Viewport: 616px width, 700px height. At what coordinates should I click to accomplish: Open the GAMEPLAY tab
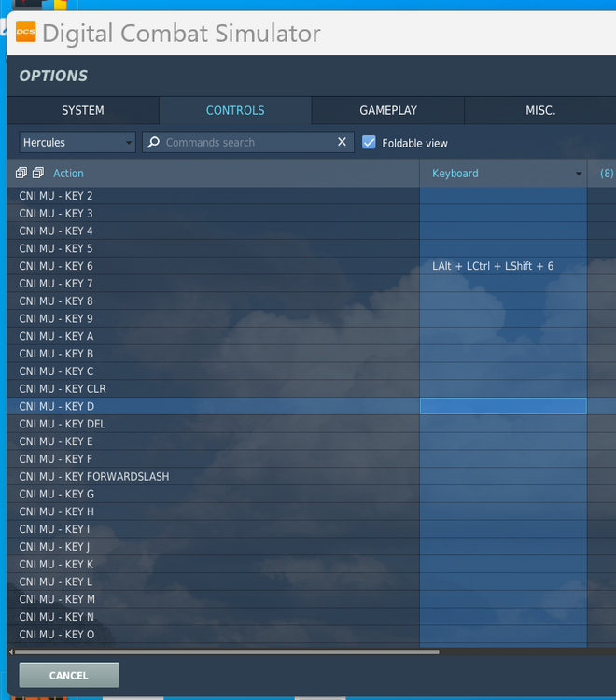[x=388, y=110]
